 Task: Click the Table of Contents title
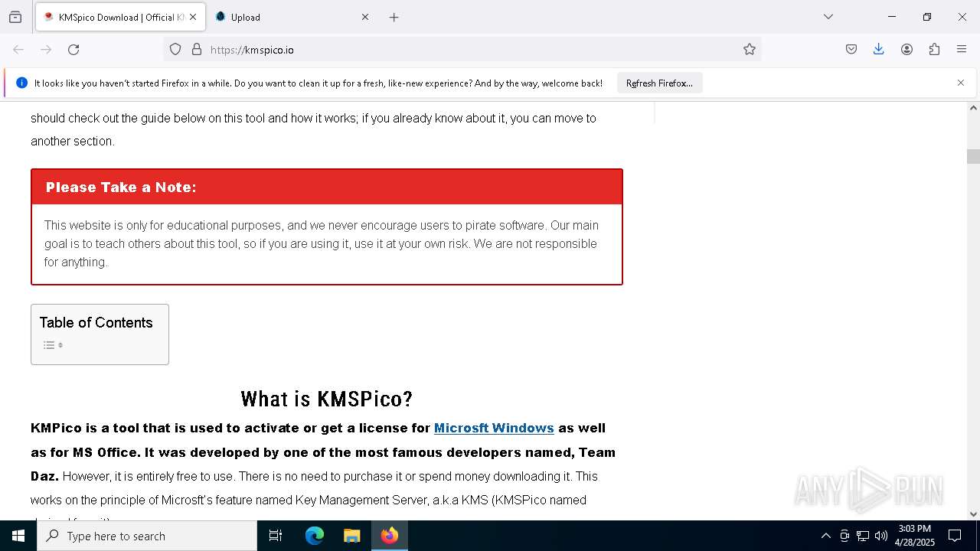tap(96, 322)
